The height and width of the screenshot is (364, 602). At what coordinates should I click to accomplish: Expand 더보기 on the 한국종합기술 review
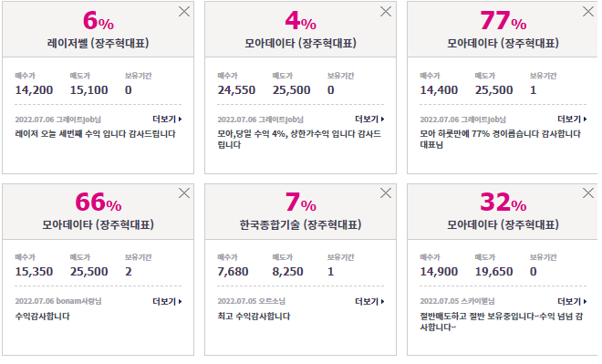click(x=369, y=301)
